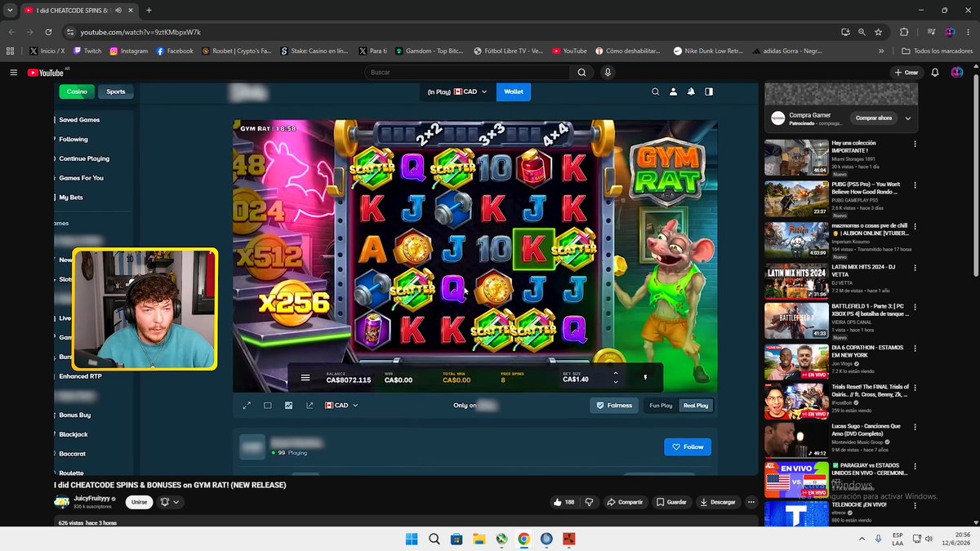
Task: Select the Casino tab
Action: point(77,91)
